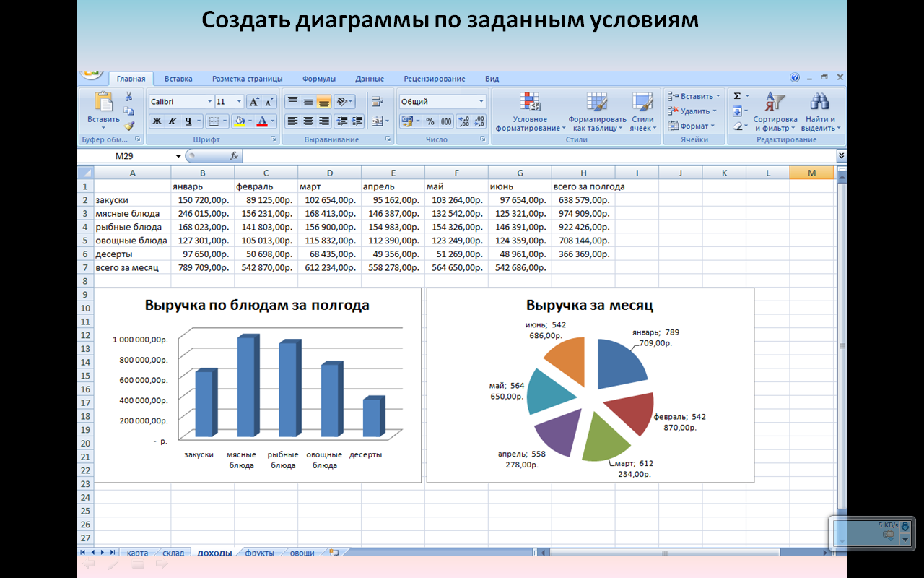Toggle underline Ч formatting

point(188,121)
